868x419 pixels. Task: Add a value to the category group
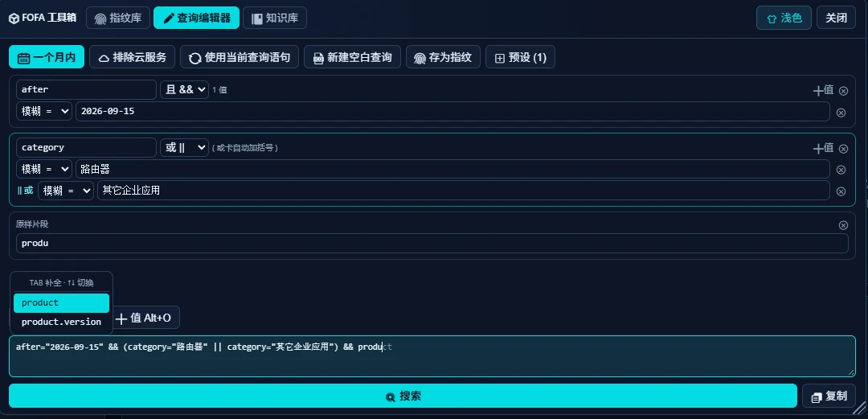click(x=823, y=148)
